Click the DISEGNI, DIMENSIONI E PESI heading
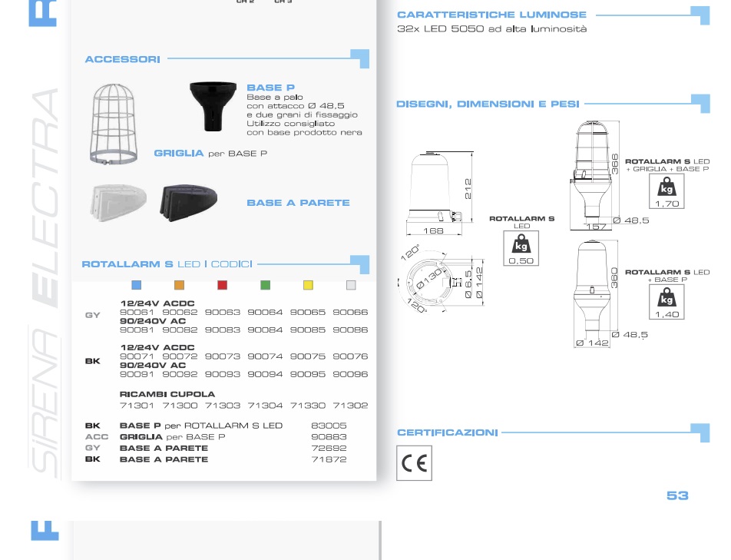The width and height of the screenshot is (731, 560). [x=488, y=104]
